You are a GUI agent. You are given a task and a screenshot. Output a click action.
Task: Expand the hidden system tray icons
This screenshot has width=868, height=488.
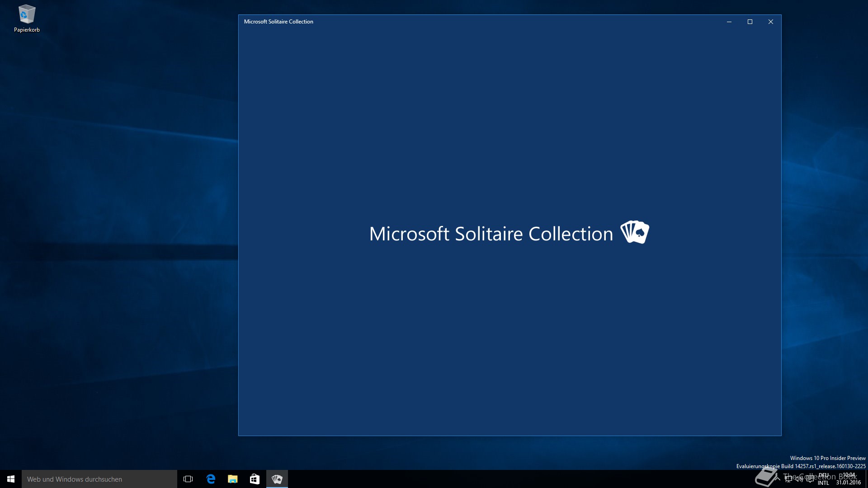click(778, 479)
